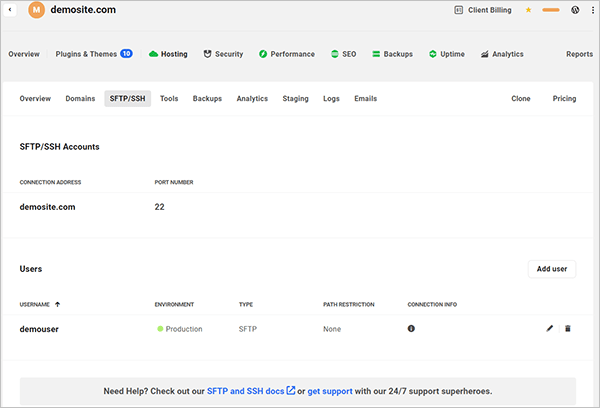
Task: Click the Production environment label
Action: (184, 329)
